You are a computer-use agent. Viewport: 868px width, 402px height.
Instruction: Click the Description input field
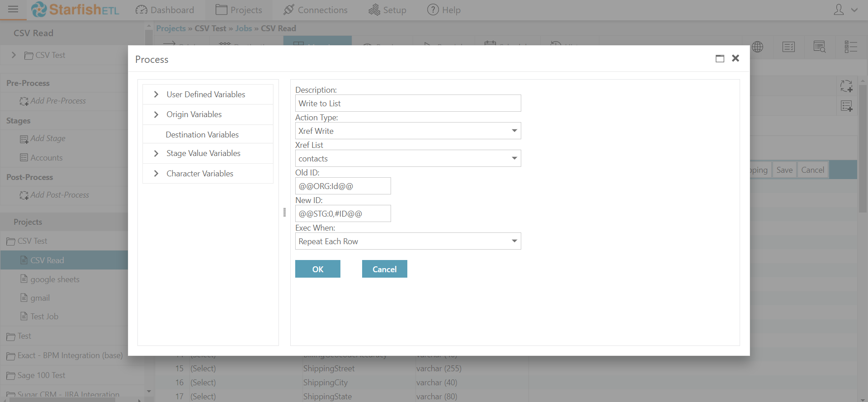408,103
